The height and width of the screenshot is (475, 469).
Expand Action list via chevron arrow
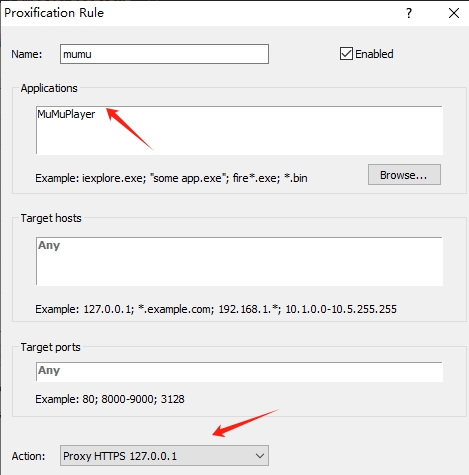tap(260, 456)
